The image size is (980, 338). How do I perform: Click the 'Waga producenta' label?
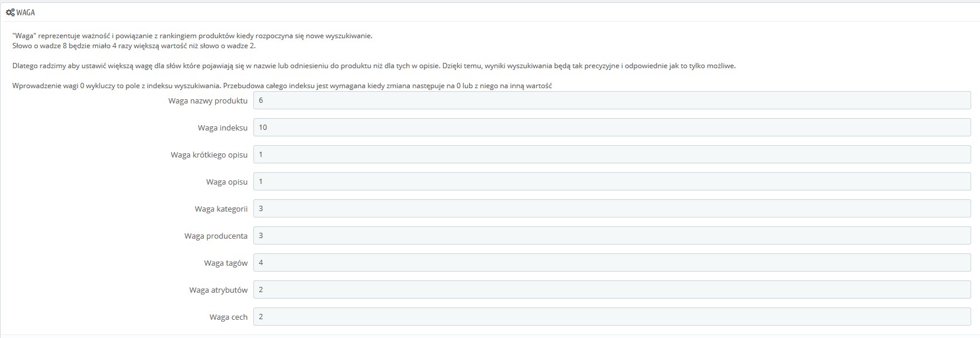pyautogui.click(x=216, y=236)
